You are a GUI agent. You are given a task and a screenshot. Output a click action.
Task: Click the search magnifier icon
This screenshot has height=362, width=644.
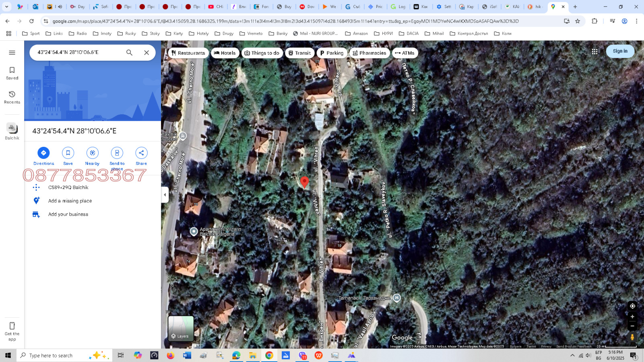[x=129, y=52]
